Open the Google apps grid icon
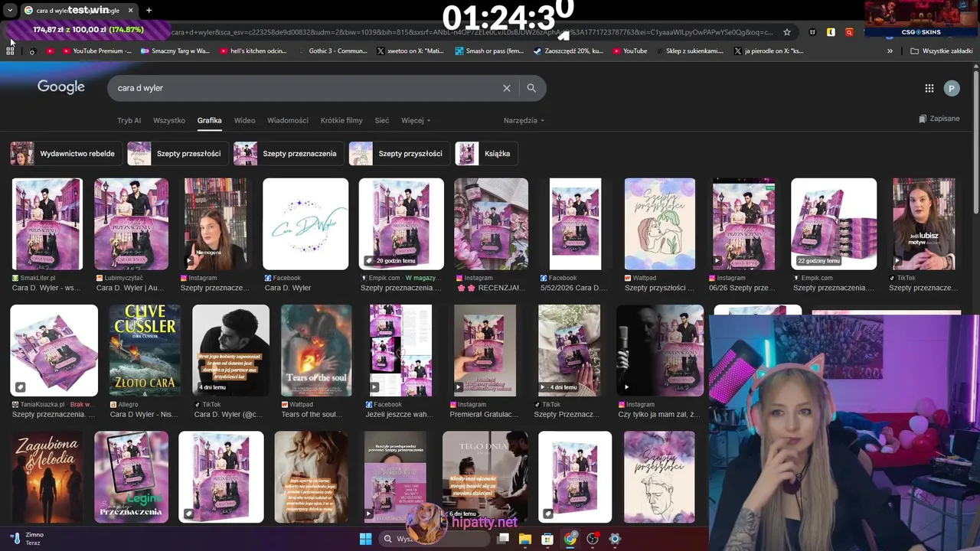The height and width of the screenshot is (551, 980). point(929,89)
